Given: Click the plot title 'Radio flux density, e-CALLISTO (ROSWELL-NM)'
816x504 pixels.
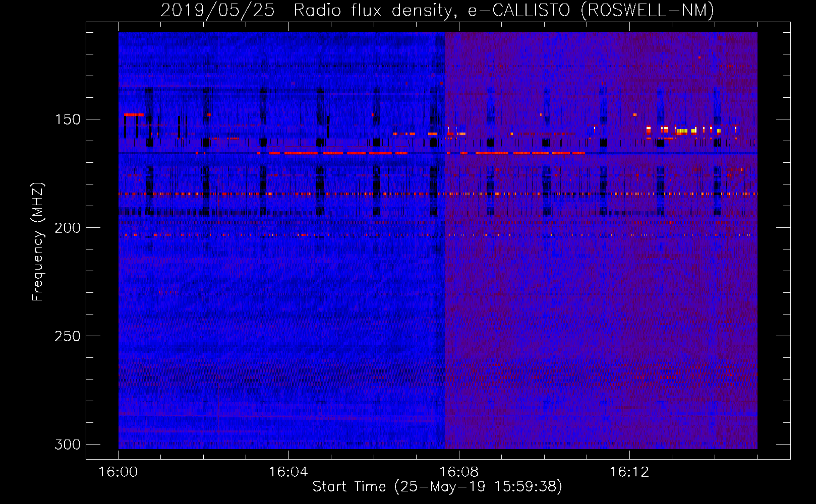Looking at the screenshot, I should [x=504, y=10].
